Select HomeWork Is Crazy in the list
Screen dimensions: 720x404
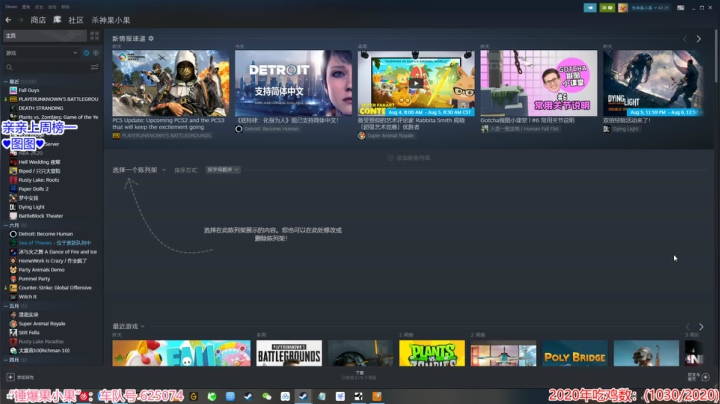click(x=53, y=261)
